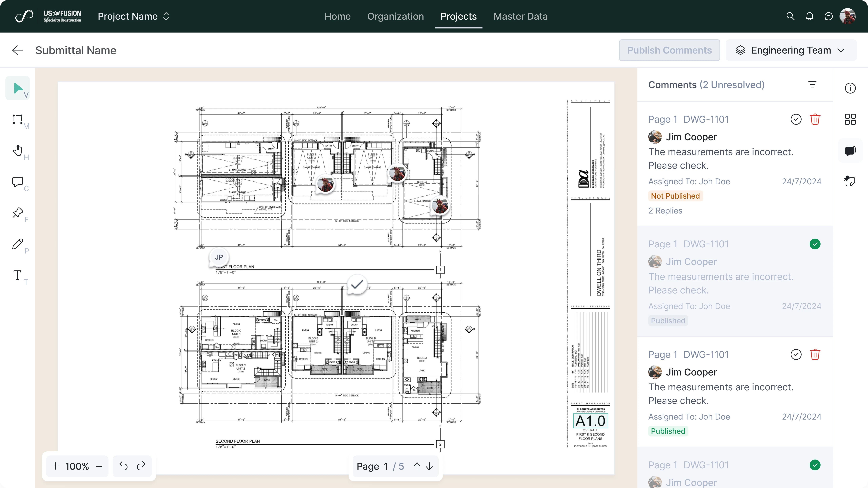Open the 2 Replies thread

665,210
